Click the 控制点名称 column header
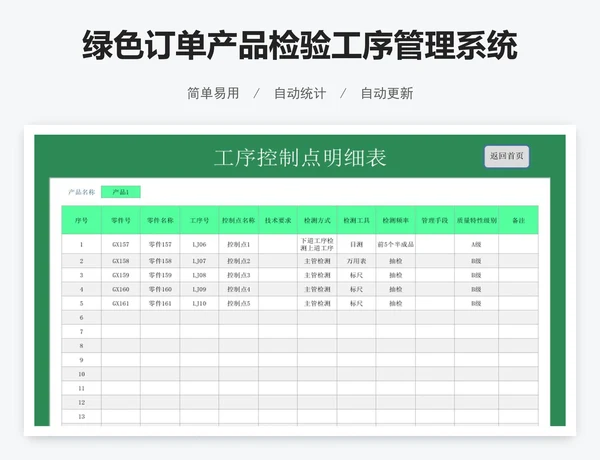600x460 pixels. tap(238, 220)
